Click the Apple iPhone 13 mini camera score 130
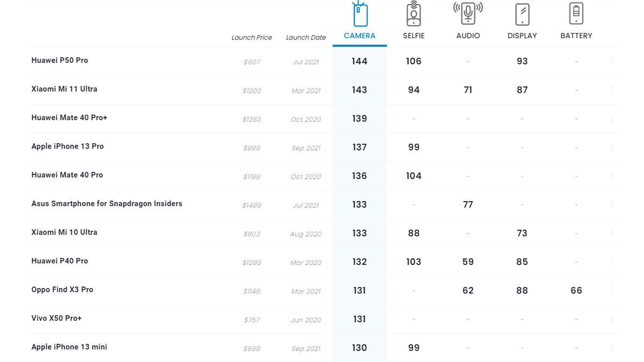 (x=360, y=348)
